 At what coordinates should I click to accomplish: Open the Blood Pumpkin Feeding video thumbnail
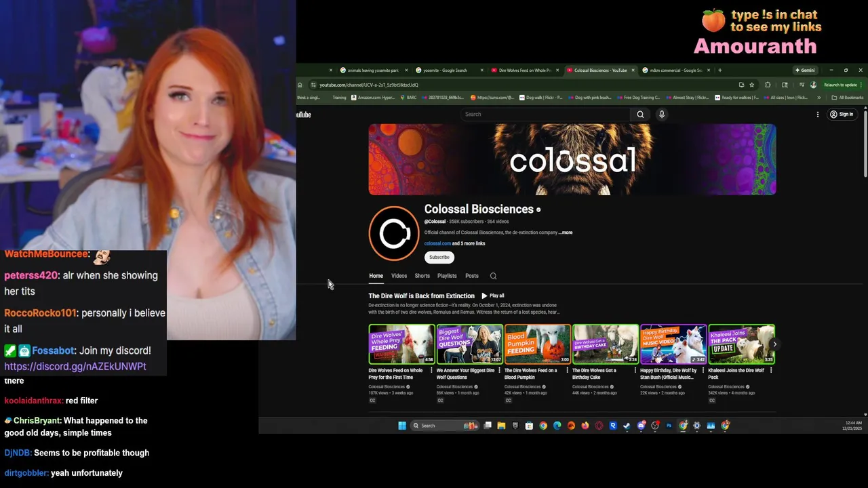(x=538, y=344)
